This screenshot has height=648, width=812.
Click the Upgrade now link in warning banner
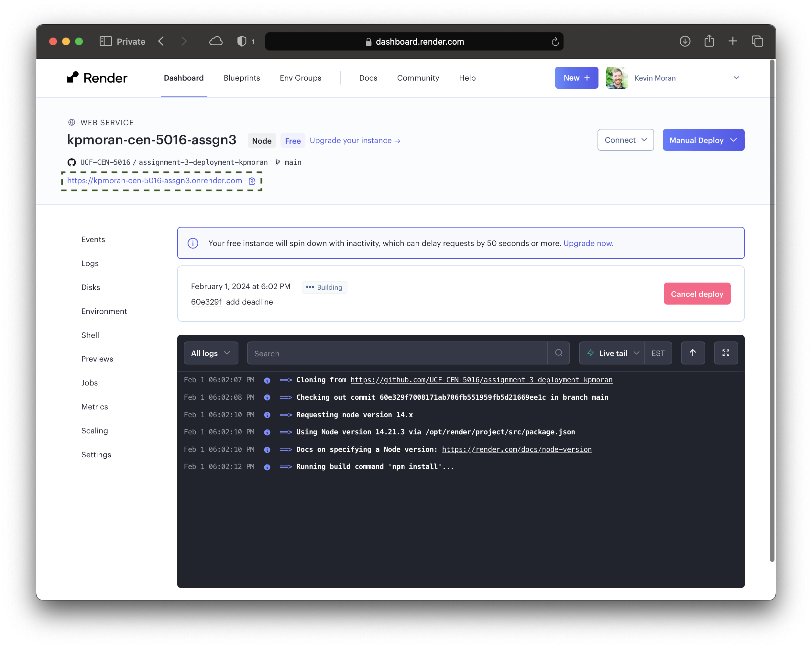coord(588,243)
